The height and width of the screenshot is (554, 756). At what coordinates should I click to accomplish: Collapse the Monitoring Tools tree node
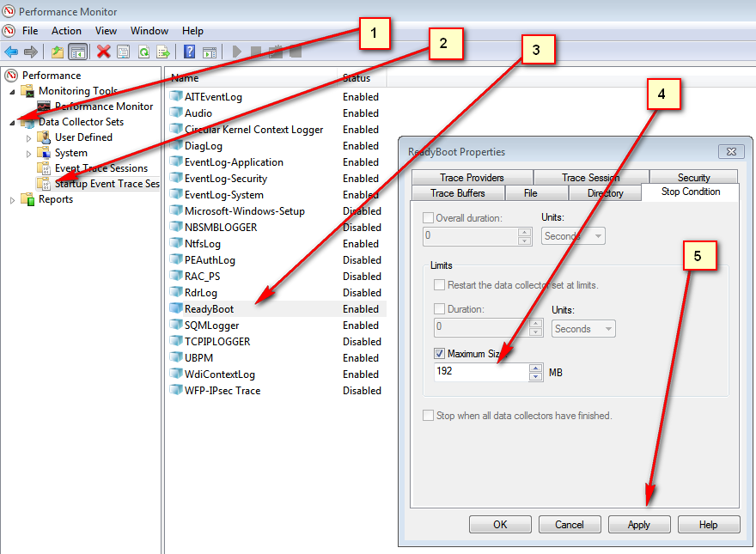point(13,92)
